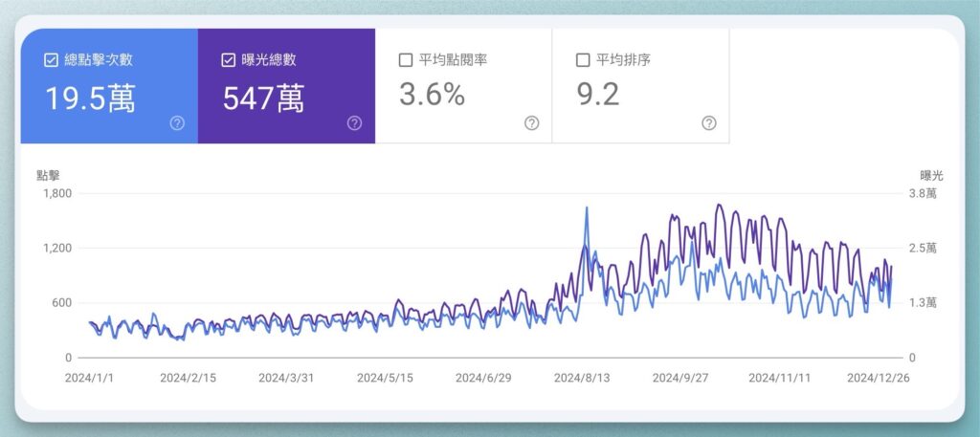This screenshot has width=980, height=437.
Task: Enable the 平均點閱率 checkbox
Action: tap(405, 60)
